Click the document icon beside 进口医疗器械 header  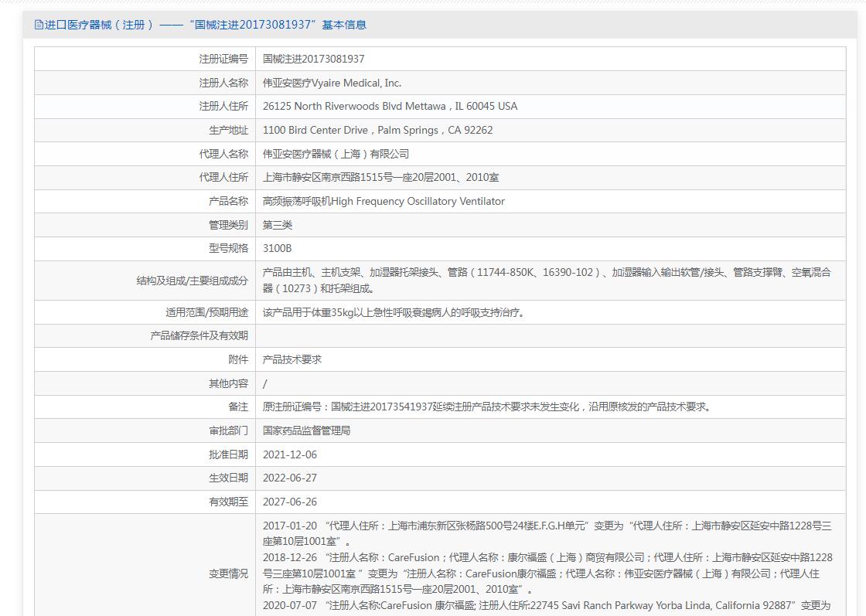coord(39,25)
